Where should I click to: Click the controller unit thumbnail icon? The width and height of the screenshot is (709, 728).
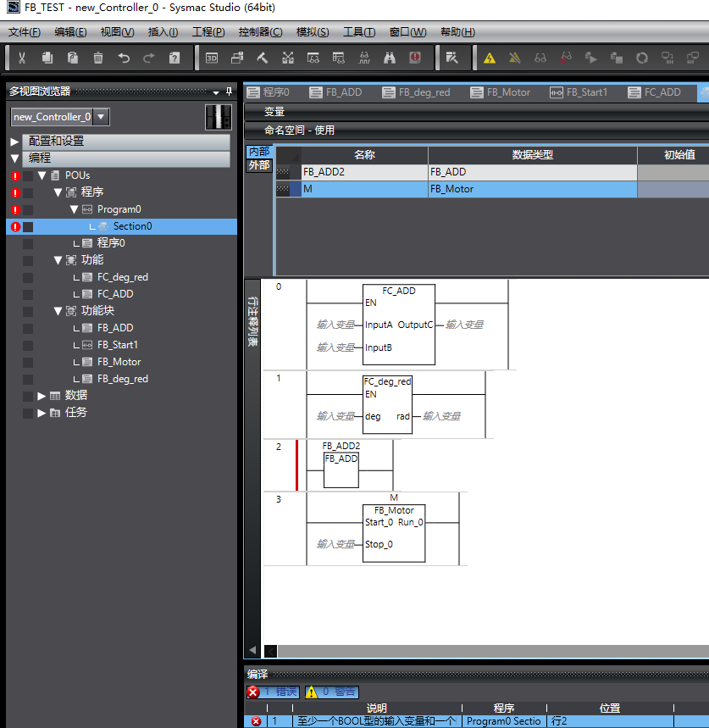pos(219,117)
